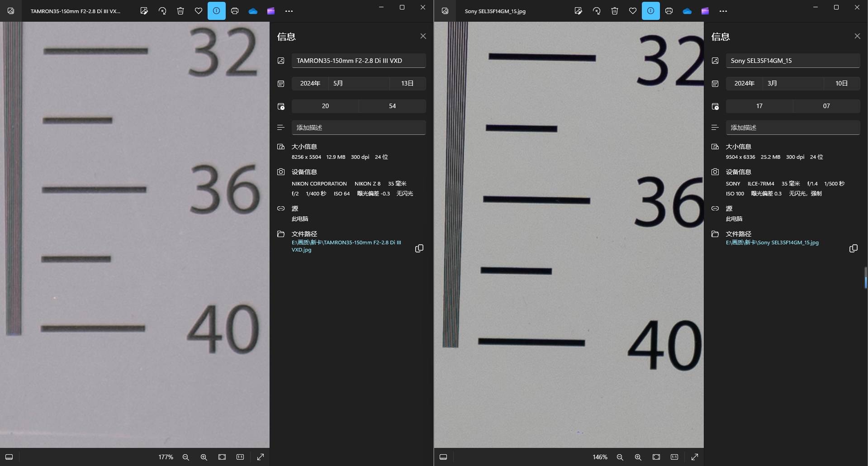
Task: Open Clipchamp icon in Sony window
Action: (705, 11)
